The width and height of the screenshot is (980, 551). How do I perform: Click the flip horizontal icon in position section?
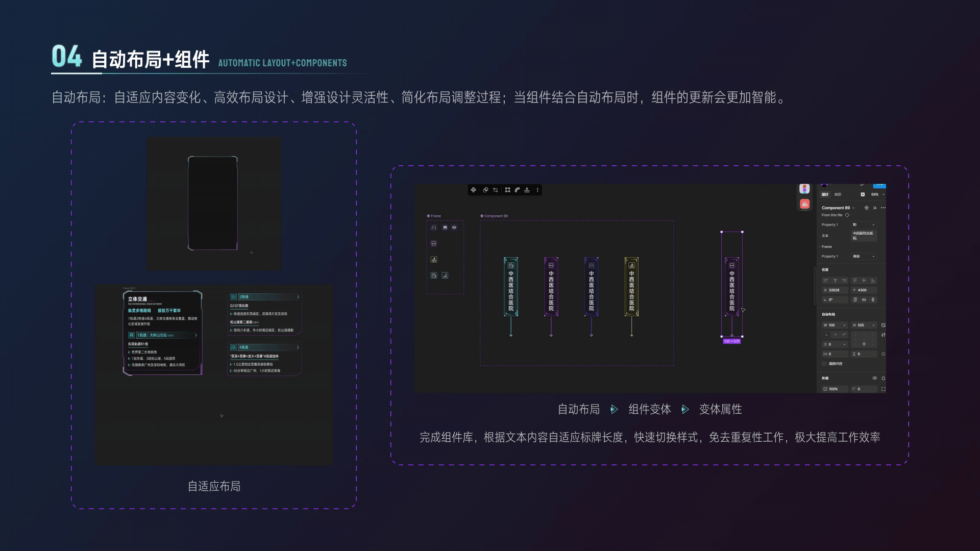pyautogui.click(x=864, y=299)
